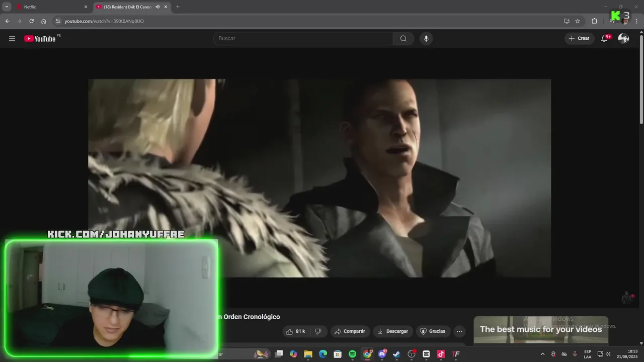Viewport: 644px width, 362px height.
Task: Open Task View in the taskbar
Action: [279, 354]
